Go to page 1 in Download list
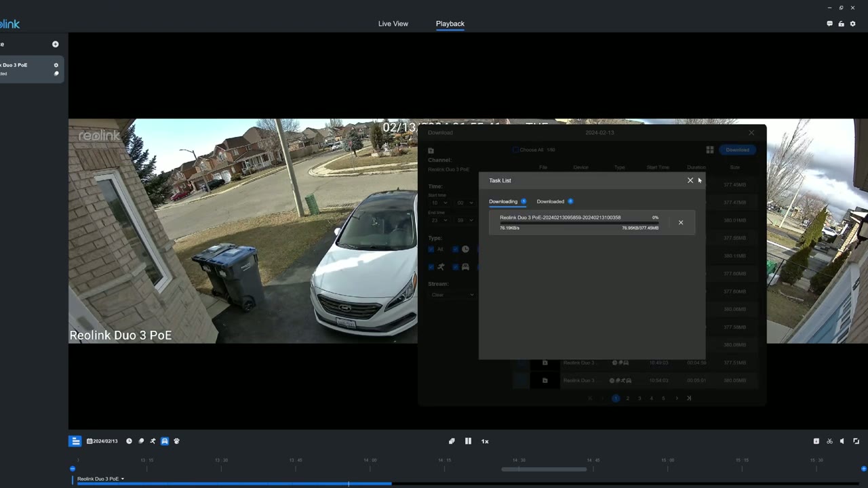This screenshot has height=488, width=868. point(616,399)
